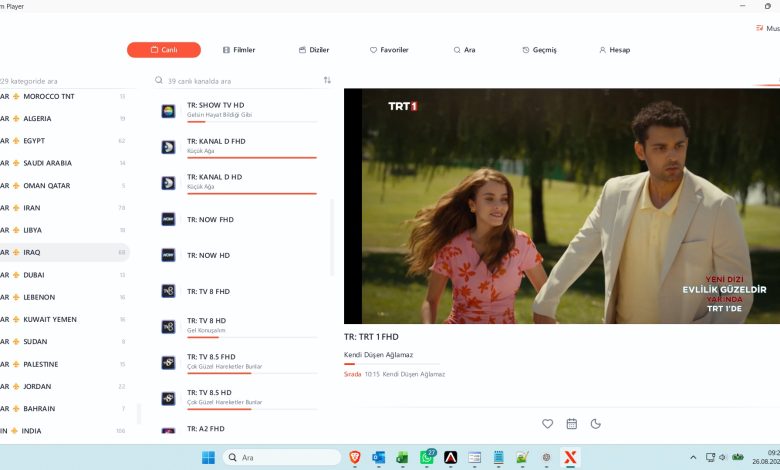Play the TR: TV 8.5 HD channel
This screenshot has width=780, height=470.
240,399
